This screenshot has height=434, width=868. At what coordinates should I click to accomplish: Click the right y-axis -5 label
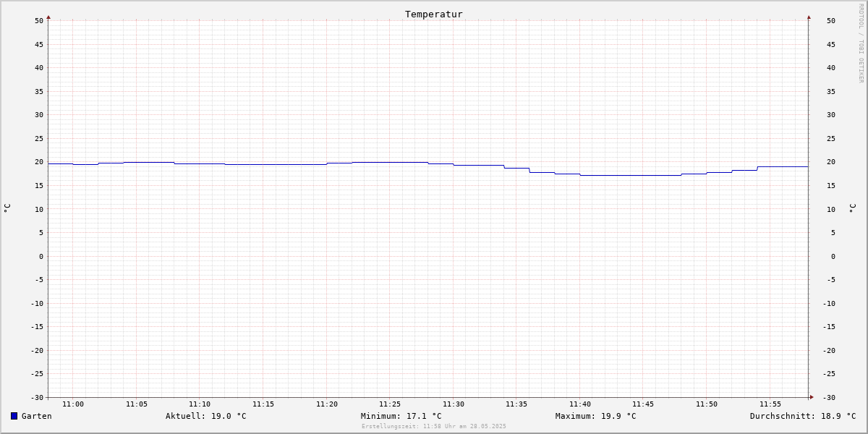point(831,280)
